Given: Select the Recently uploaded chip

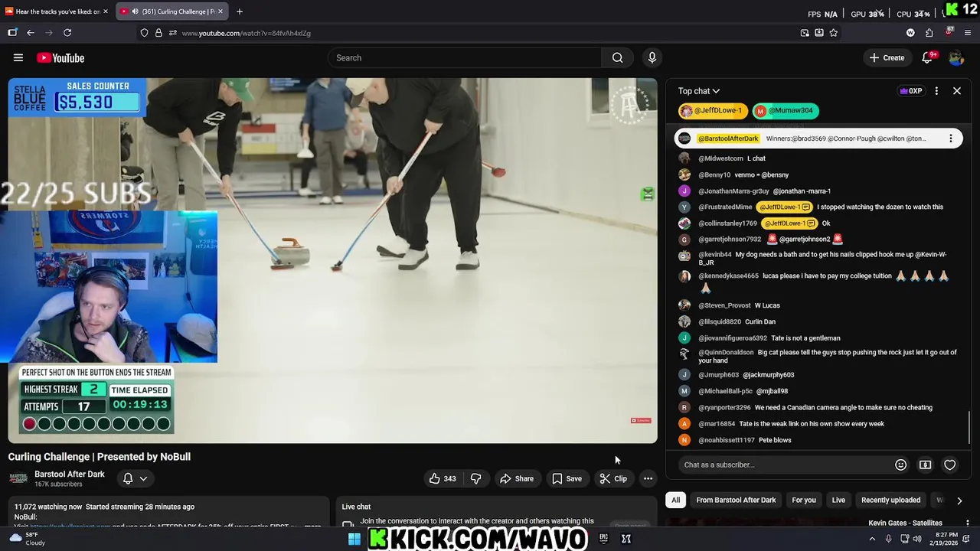Looking at the screenshot, I should click(x=890, y=500).
